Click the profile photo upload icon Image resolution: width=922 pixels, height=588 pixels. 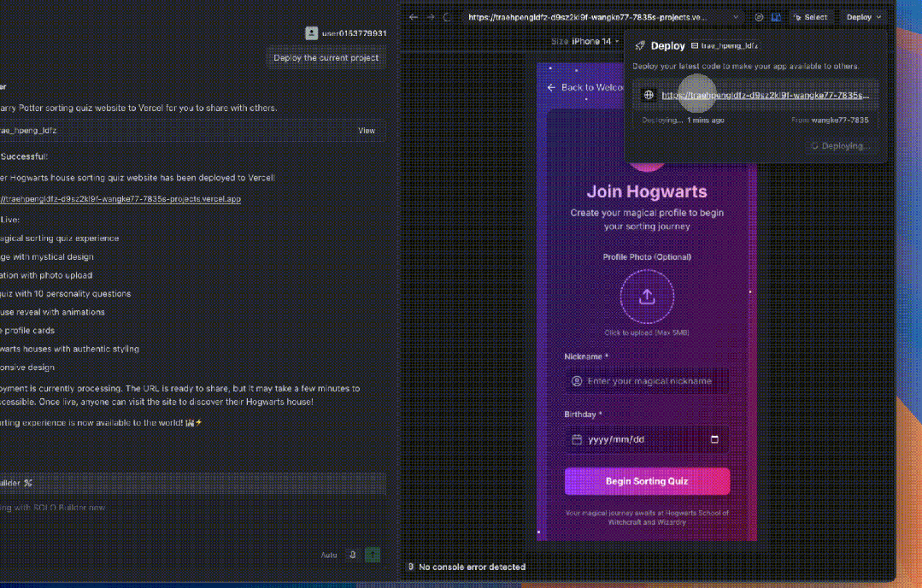coord(647,297)
